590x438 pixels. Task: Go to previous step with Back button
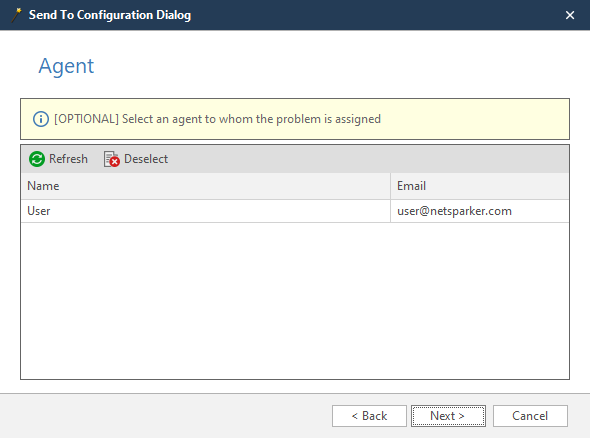pos(369,416)
